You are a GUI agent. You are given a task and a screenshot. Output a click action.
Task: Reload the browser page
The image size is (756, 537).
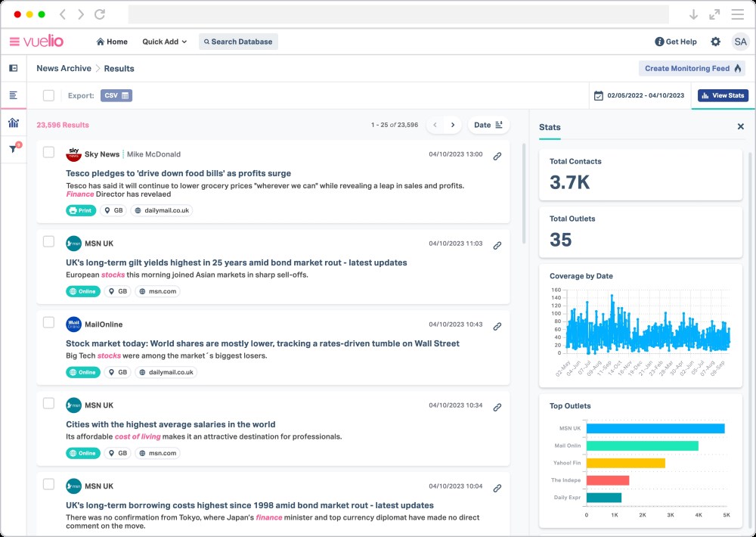click(x=100, y=14)
